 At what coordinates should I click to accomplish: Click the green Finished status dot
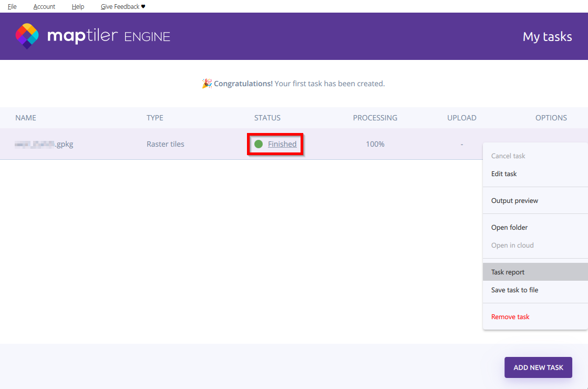259,144
